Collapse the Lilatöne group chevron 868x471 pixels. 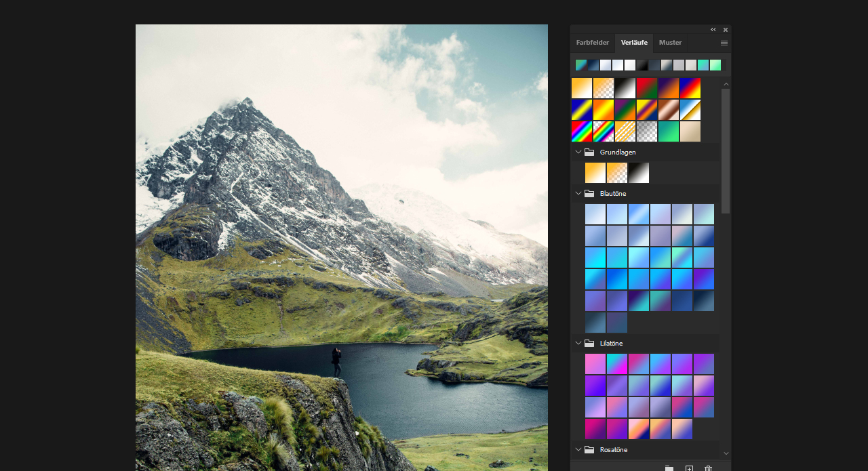click(578, 344)
